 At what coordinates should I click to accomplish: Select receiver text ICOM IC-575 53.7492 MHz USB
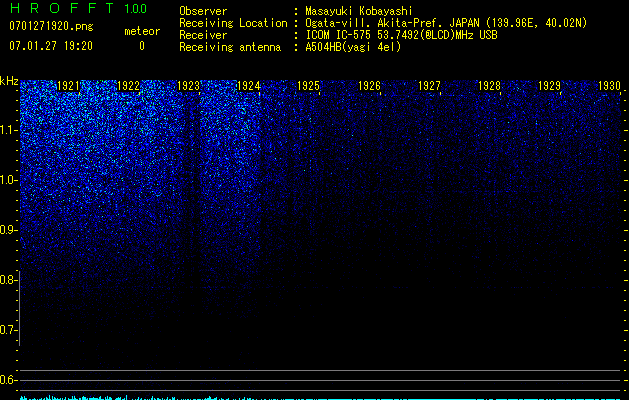pyautogui.click(x=401, y=35)
